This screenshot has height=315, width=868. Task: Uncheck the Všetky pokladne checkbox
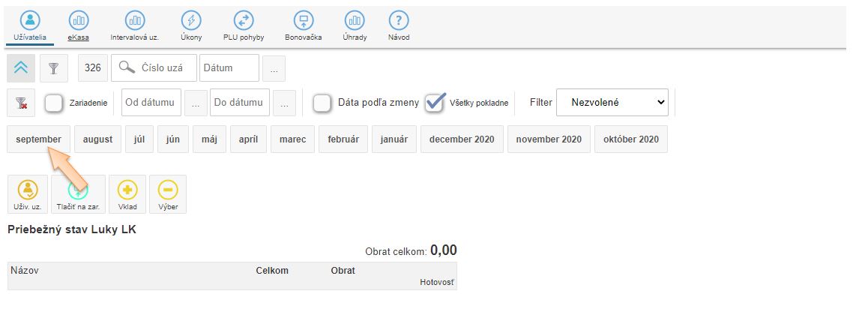435,103
